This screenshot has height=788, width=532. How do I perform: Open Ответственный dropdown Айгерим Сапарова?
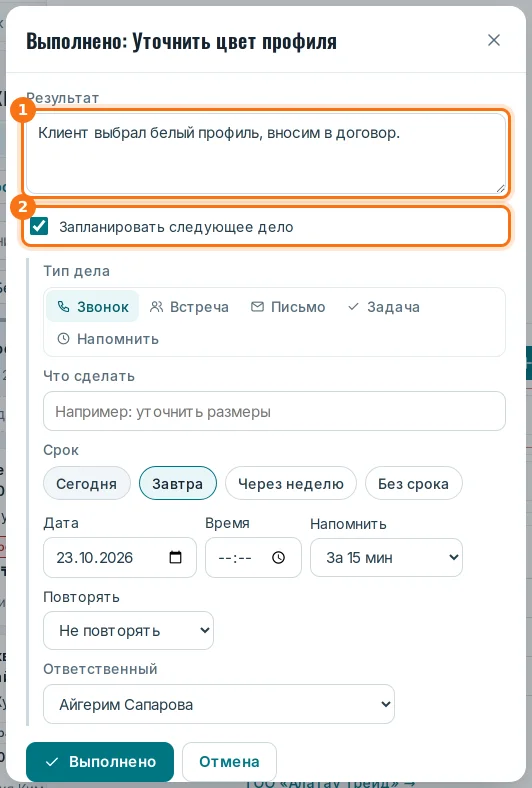point(219,704)
